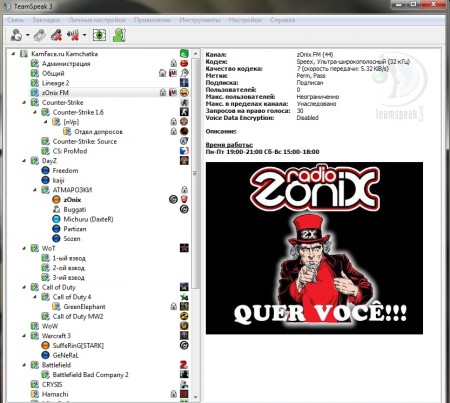Image resolution: width=450 pixels, height=403 pixels.
Task: Collapse the Battlefield channel group
Action: 24,365
